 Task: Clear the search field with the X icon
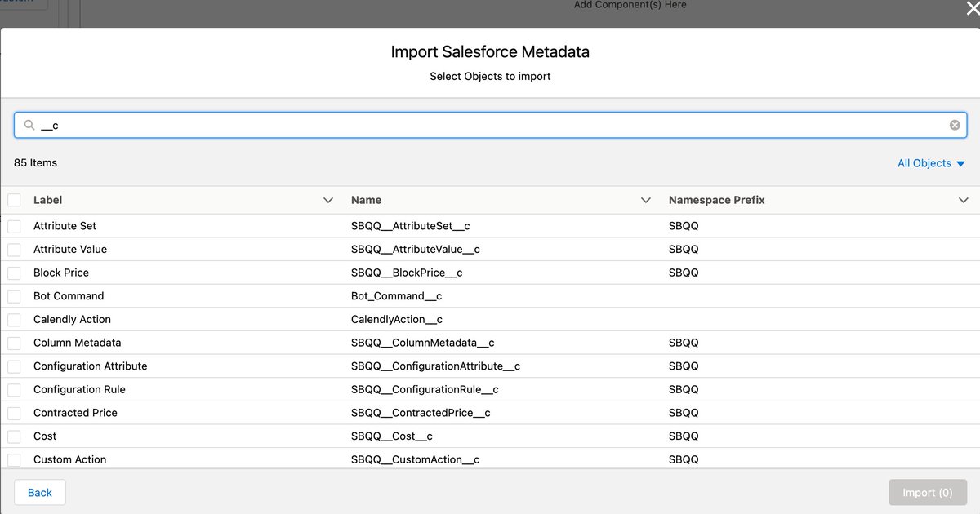pos(955,125)
